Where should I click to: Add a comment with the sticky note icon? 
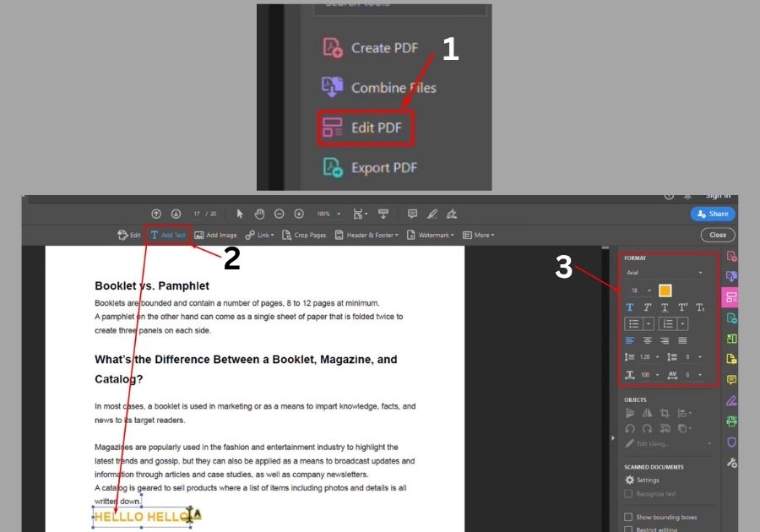coord(412,214)
